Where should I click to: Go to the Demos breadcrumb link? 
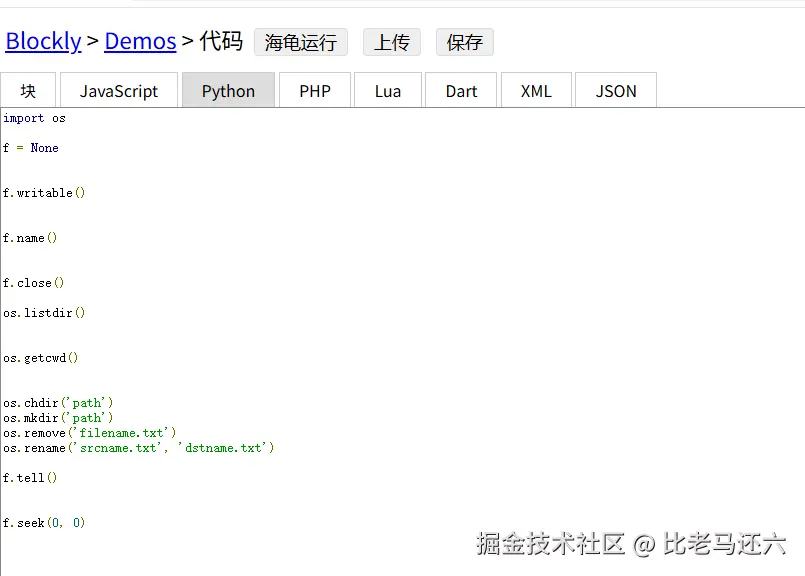coord(140,41)
